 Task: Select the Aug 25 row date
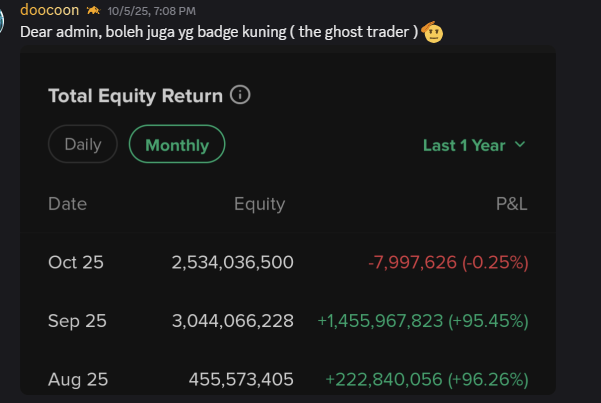(77, 379)
